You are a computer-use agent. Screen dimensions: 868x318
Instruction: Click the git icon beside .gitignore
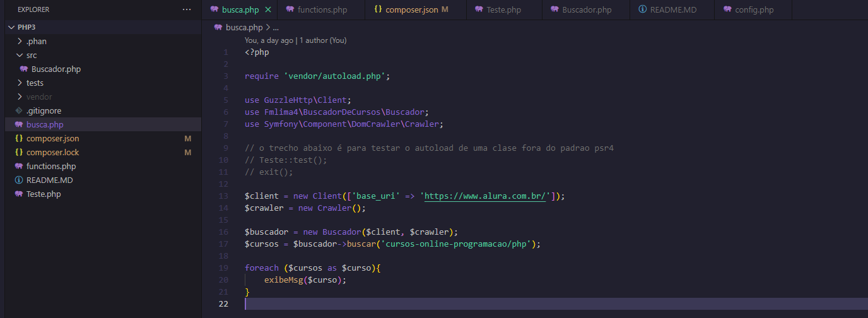(19, 111)
